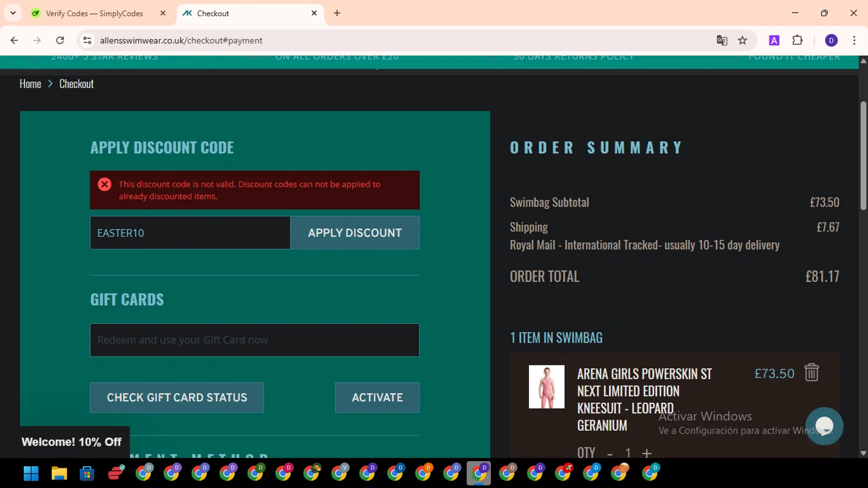The image size is (868, 488).
Task: Click the Checkout breadcrumb
Action: click(x=76, y=84)
